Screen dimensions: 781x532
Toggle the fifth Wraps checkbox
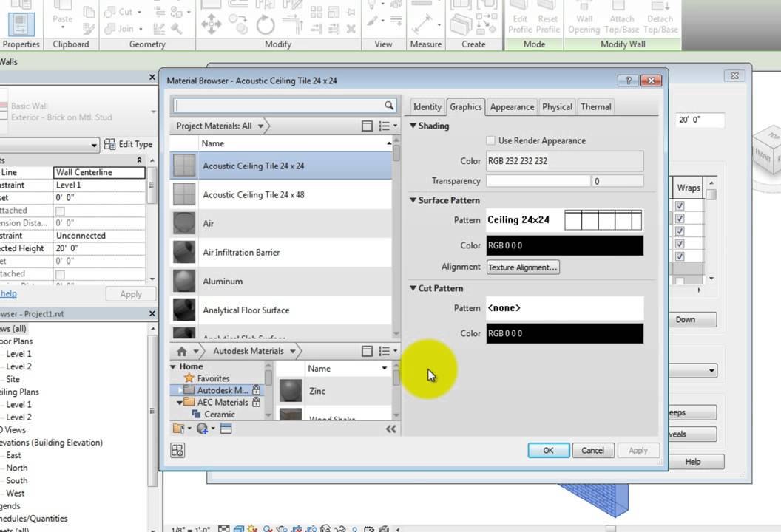pyautogui.click(x=680, y=256)
